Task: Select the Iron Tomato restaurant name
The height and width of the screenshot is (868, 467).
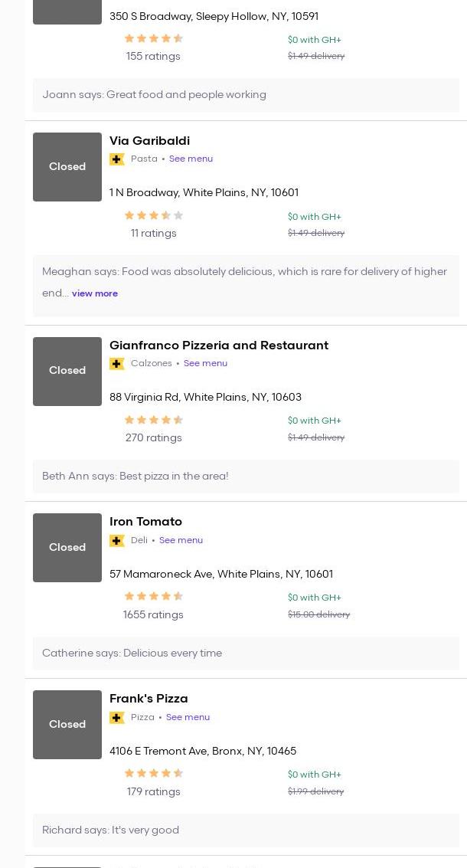Action: (145, 522)
